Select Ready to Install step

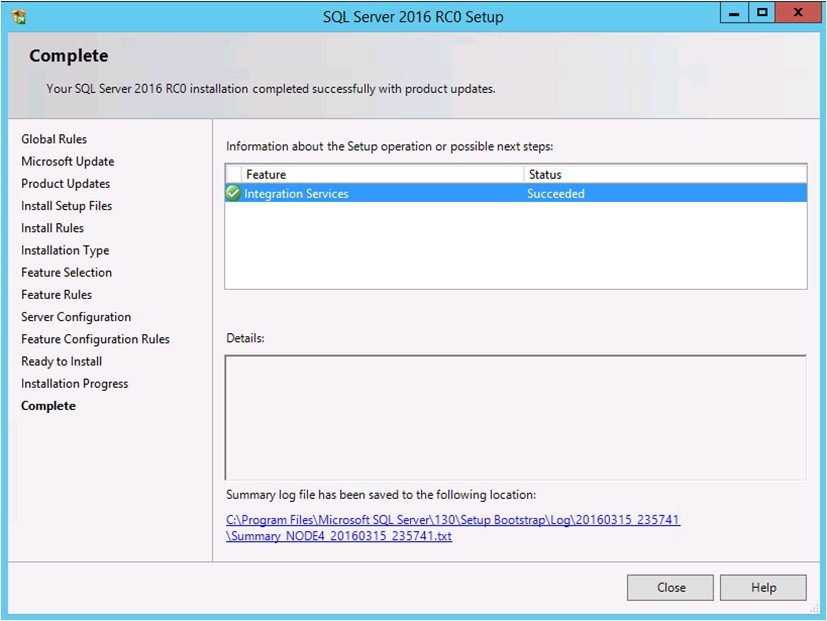pos(62,361)
